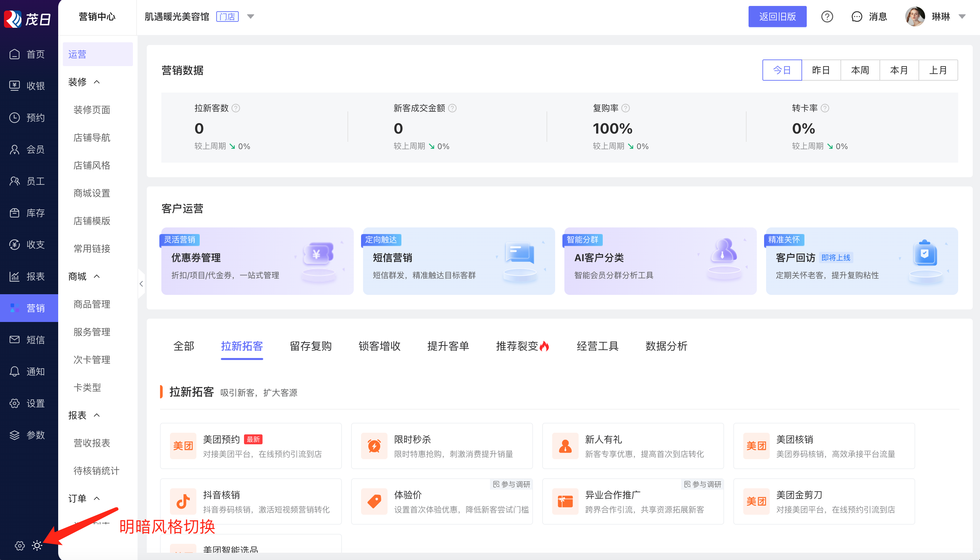Expand the user account dropdown arrow
Image resolution: width=980 pixels, height=560 pixels.
pyautogui.click(x=962, y=17)
